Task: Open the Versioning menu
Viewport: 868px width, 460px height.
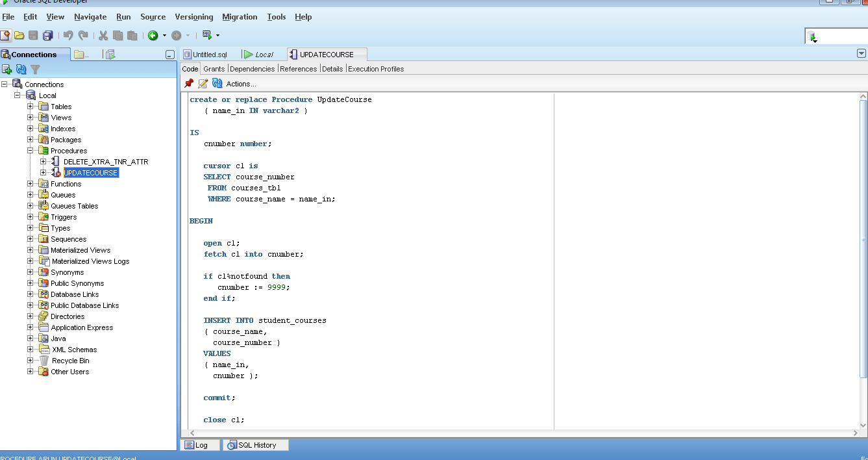Action: tap(193, 17)
